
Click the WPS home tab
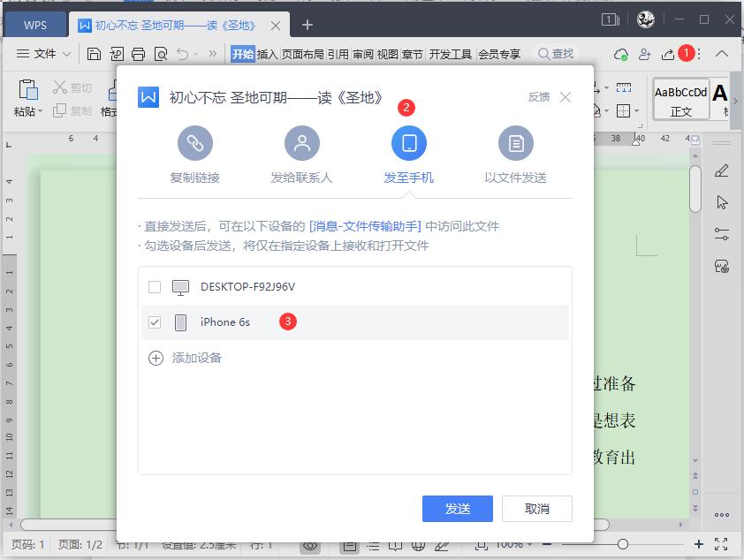(x=35, y=25)
